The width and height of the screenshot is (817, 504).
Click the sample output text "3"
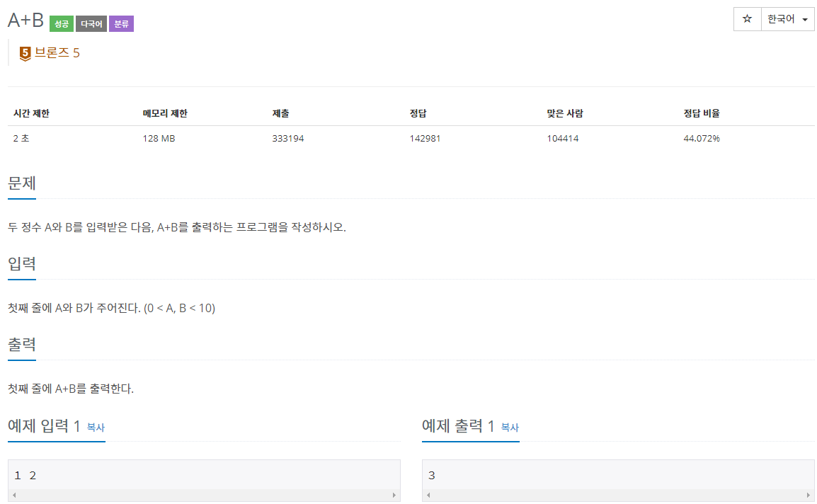pos(431,476)
